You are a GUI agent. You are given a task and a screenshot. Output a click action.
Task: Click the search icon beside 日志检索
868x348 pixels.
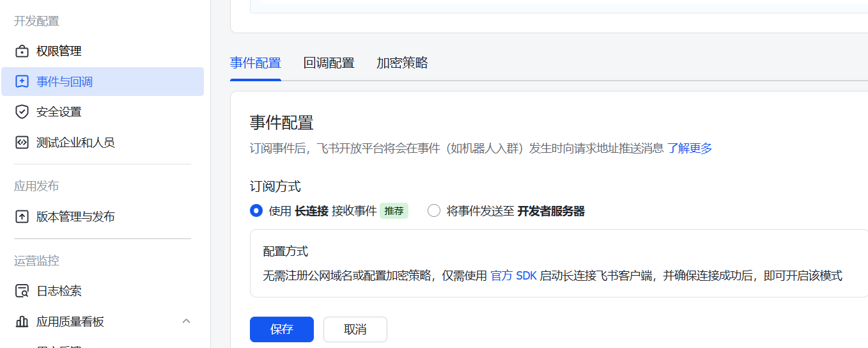click(22, 291)
